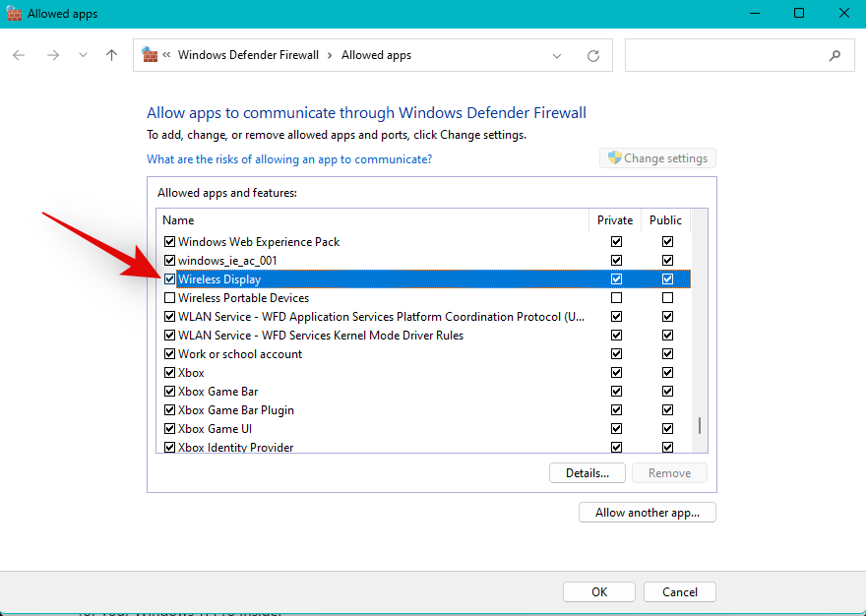This screenshot has height=616, width=866.
Task: Select the Xbox Identity Provider row
Action: (x=423, y=447)
